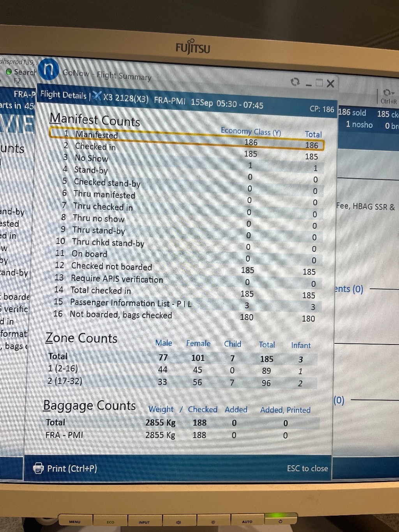This screenshot has height=532, width=399.
Task: Open the Manifest Counts section heading
Action: [95, 120]
